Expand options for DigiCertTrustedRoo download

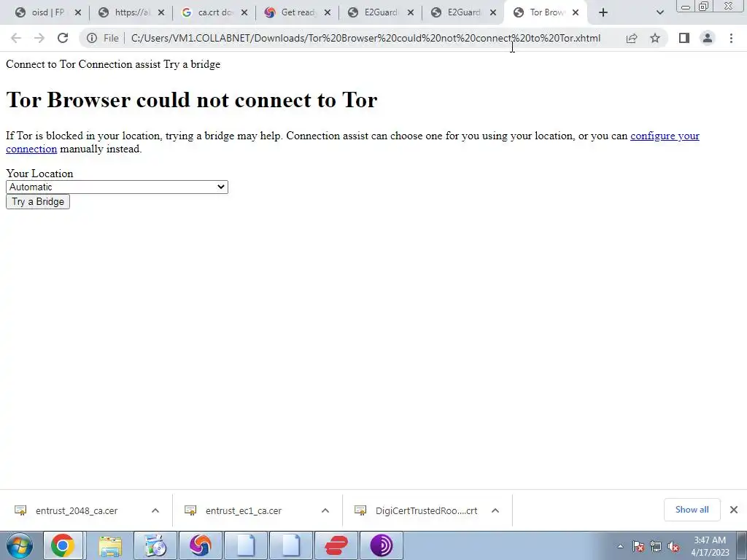(495, 510)
